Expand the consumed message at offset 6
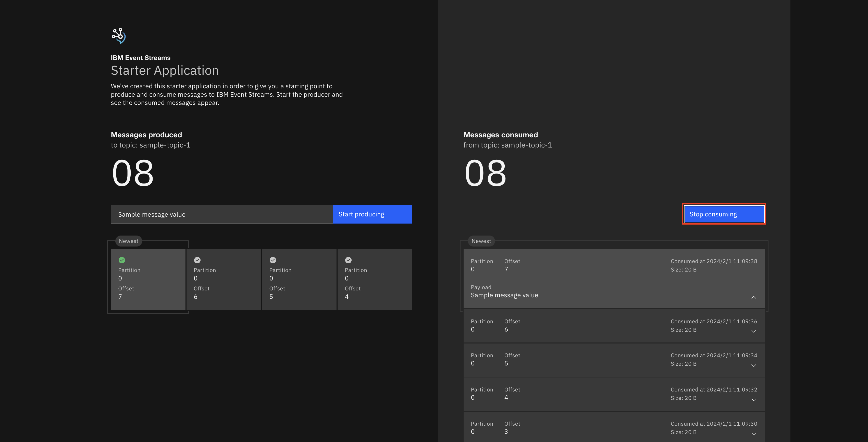Viewport: 868px width, 442px height. (x=753, y=331)
